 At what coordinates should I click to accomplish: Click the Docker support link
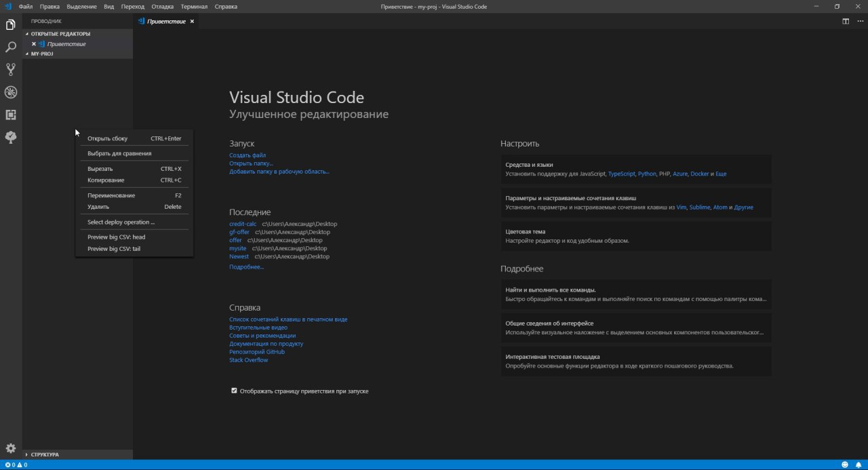click(699, 174)
